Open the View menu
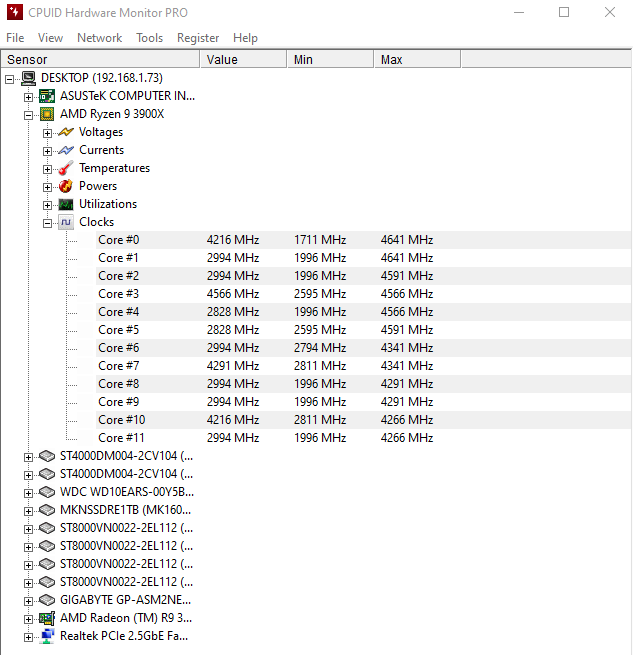The image size is (633, 655). pos(50,38)
